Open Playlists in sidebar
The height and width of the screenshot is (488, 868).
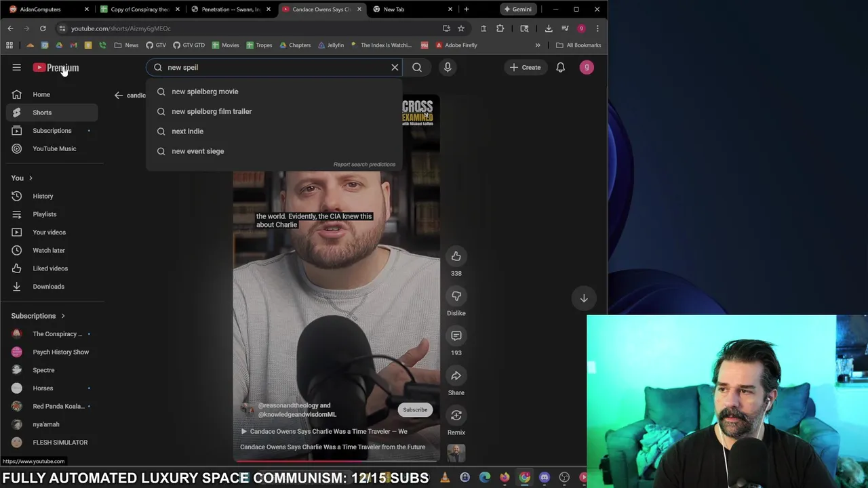pyautogui.click(x=52, y=214)
